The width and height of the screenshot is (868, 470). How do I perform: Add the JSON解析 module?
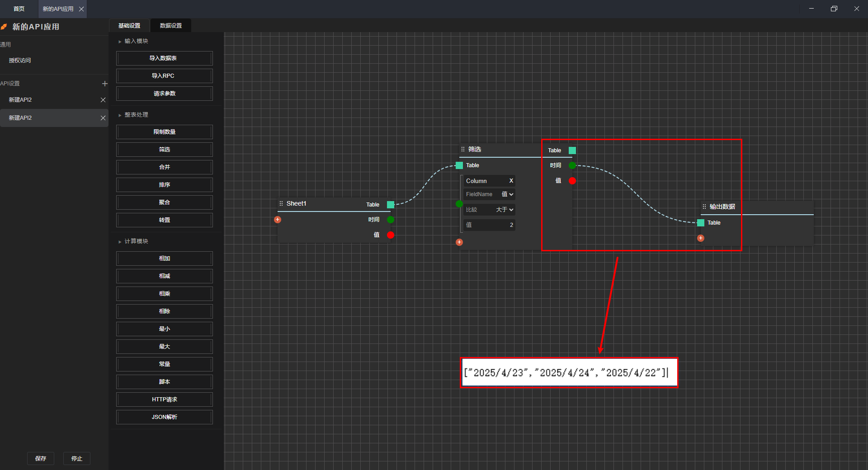(x=165, y=417)
